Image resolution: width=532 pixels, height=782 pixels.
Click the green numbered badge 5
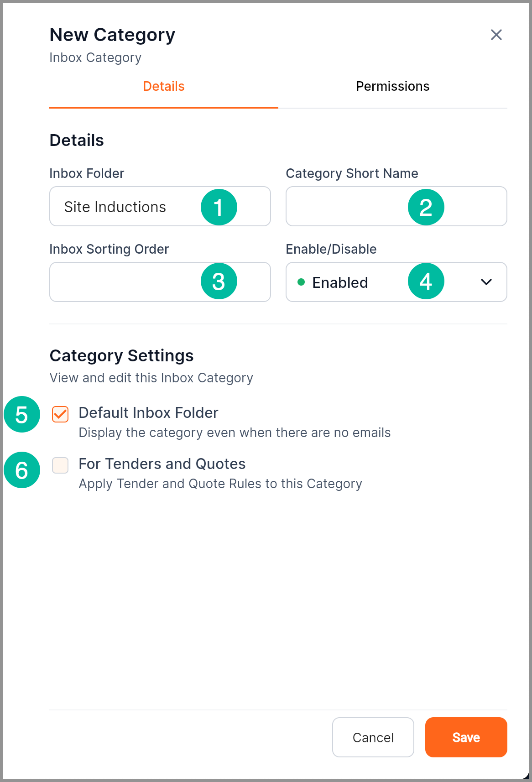pyautogui.click(x=22, y=414)
